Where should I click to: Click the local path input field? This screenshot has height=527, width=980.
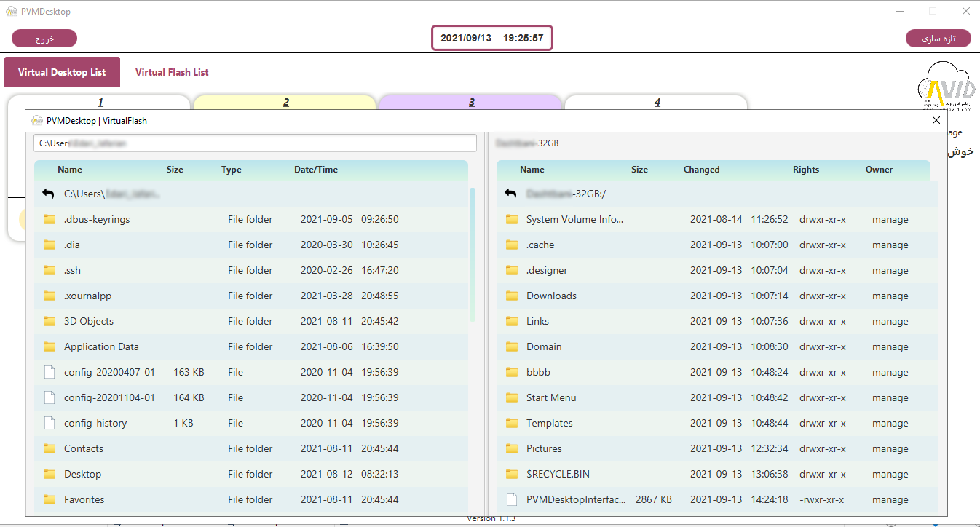pos(255,143)
